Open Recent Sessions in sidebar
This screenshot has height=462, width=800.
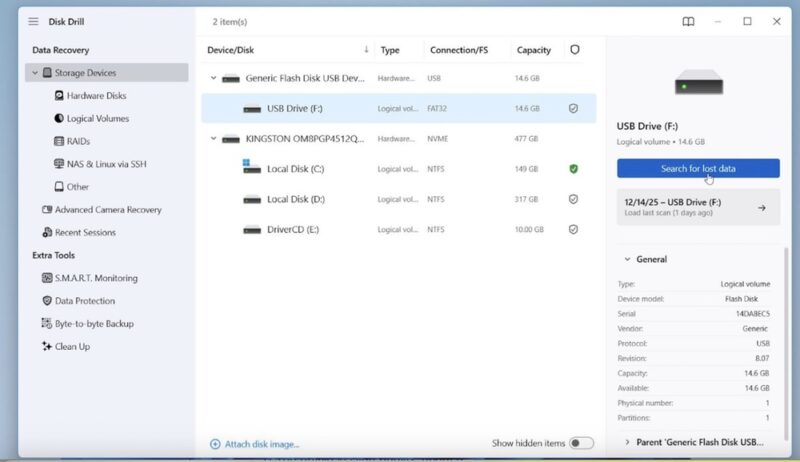coord(84,233)
